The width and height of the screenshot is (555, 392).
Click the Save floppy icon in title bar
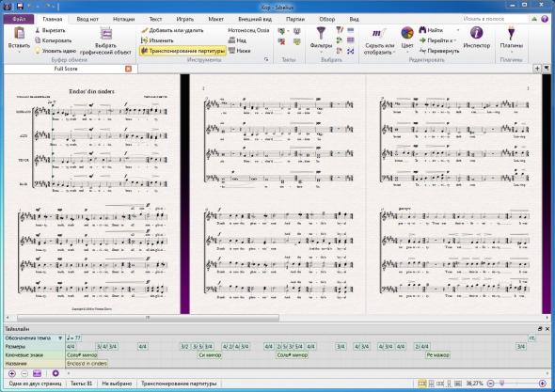coord(20,6)
